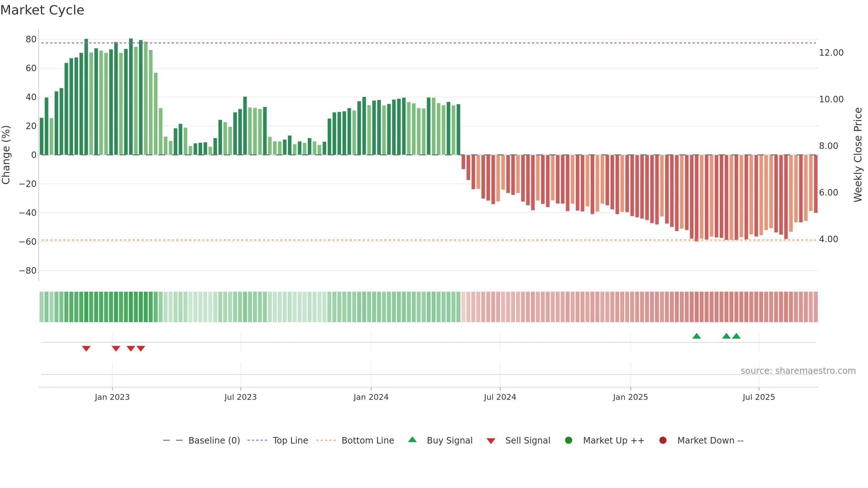Viewport: 868px width, 488px height.
Task: Click the Jan 2025 axis label
Action: (x=630, y=397)
